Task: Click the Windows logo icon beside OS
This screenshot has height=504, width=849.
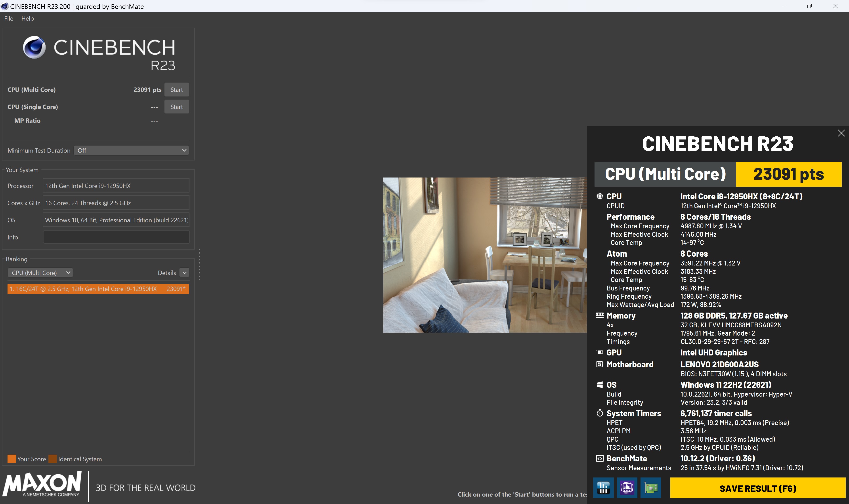Action: coord(600,385)
